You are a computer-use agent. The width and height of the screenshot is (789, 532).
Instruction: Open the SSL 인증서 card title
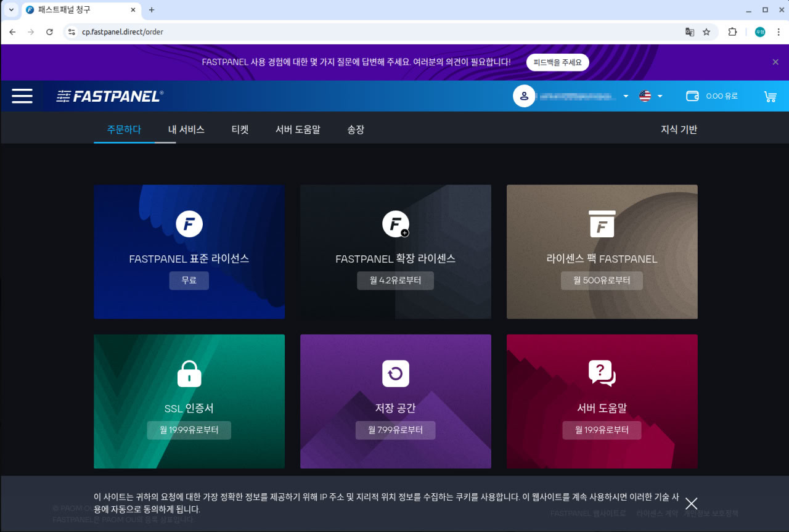tap(189, 409)
